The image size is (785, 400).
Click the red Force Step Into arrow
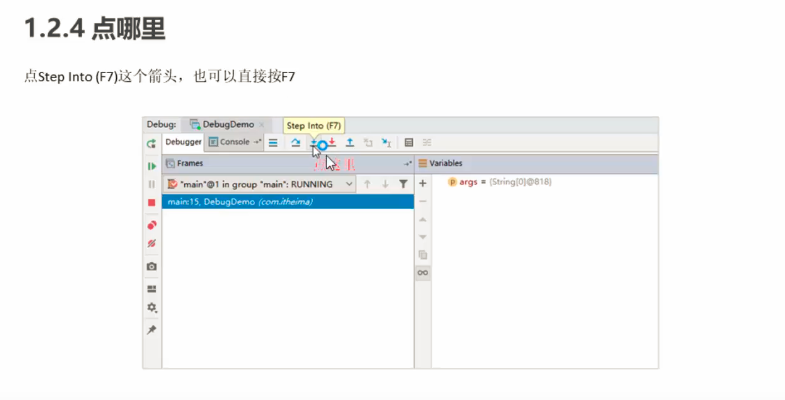pos(331,143)
